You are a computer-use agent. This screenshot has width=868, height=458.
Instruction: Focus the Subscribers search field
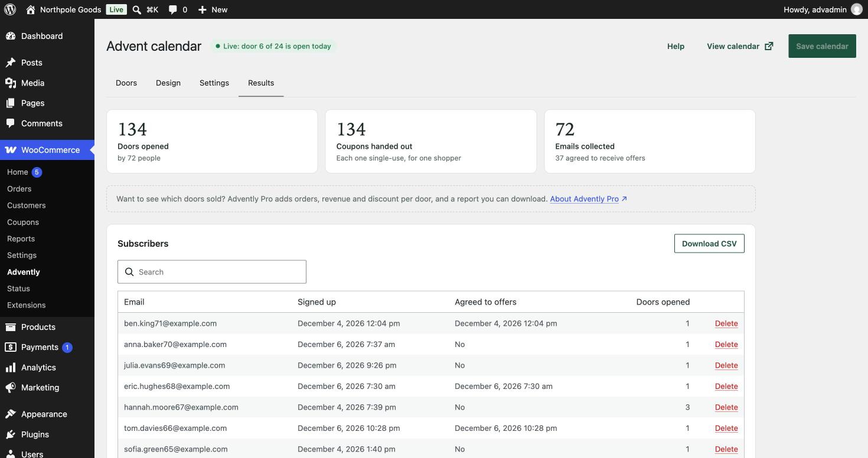tap(212, 272)
